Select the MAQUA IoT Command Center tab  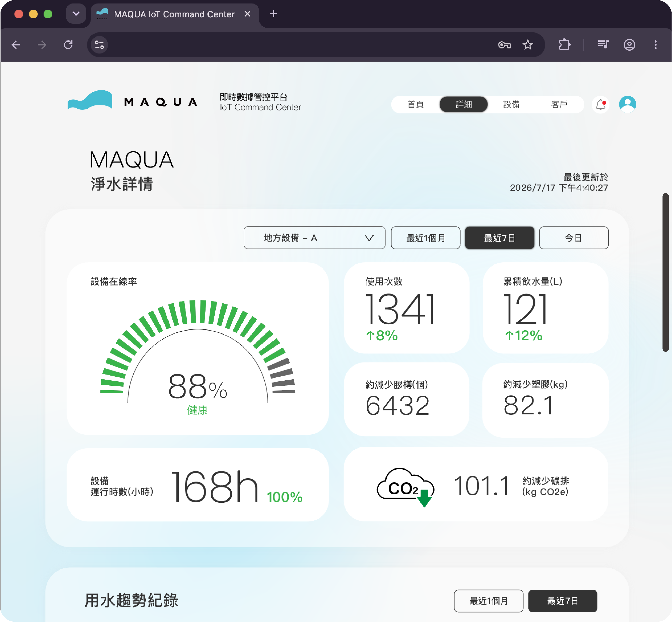tap(175, 14)
